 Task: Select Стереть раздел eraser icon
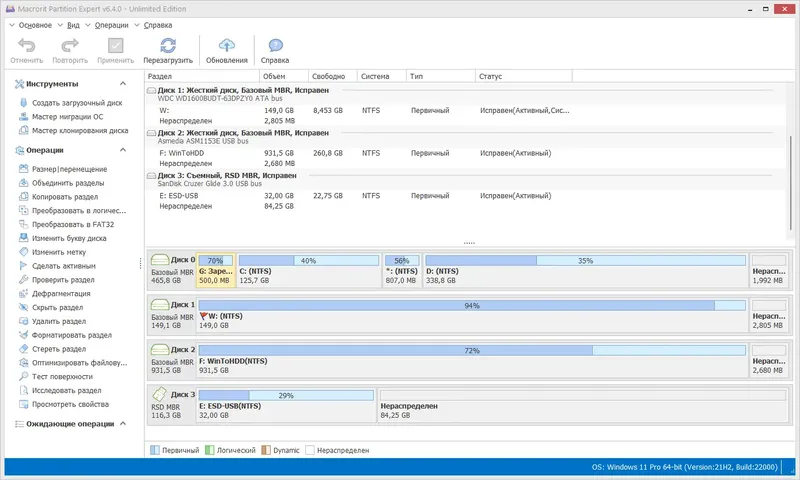point(23,348)
